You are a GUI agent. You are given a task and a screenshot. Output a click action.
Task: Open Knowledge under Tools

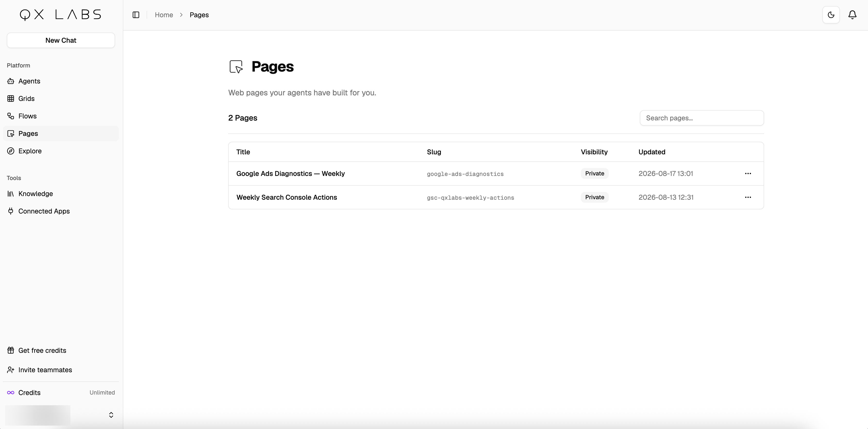click(61, 194)
